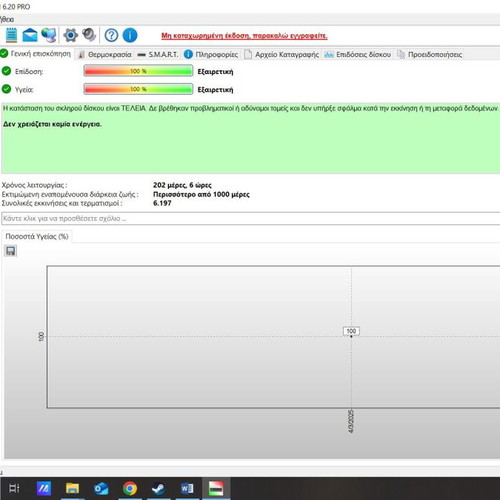
Task: Open help with the question mark icon
Action: [x=111, y=35]
